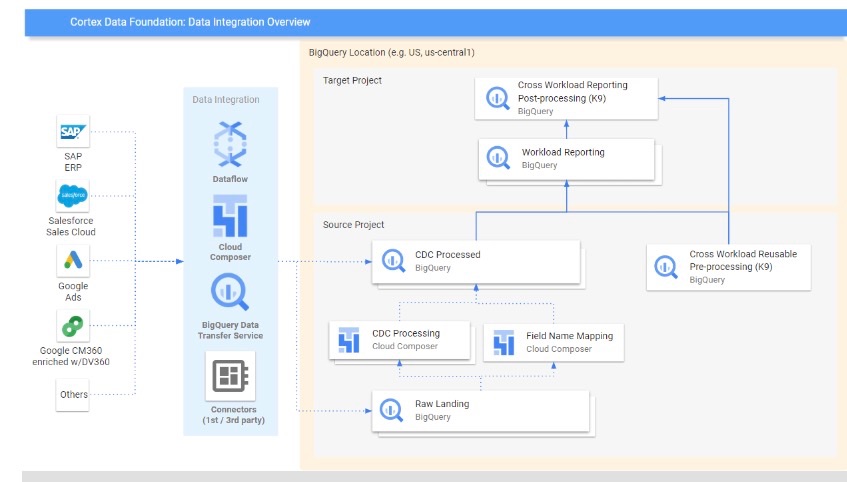This screenshot has width=847, height=482.
Task: Click the 'Dataflow' label
Action: click(x=230, y=179)
